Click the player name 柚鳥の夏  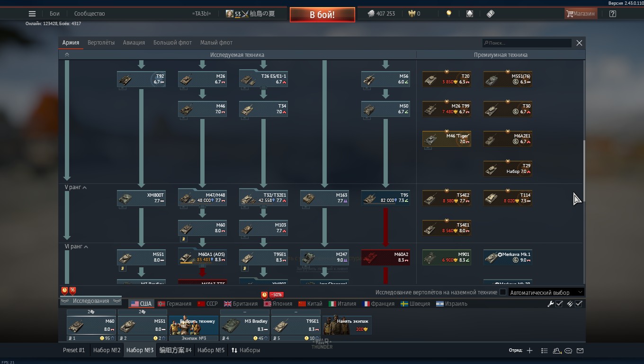(x=261, y=14)
